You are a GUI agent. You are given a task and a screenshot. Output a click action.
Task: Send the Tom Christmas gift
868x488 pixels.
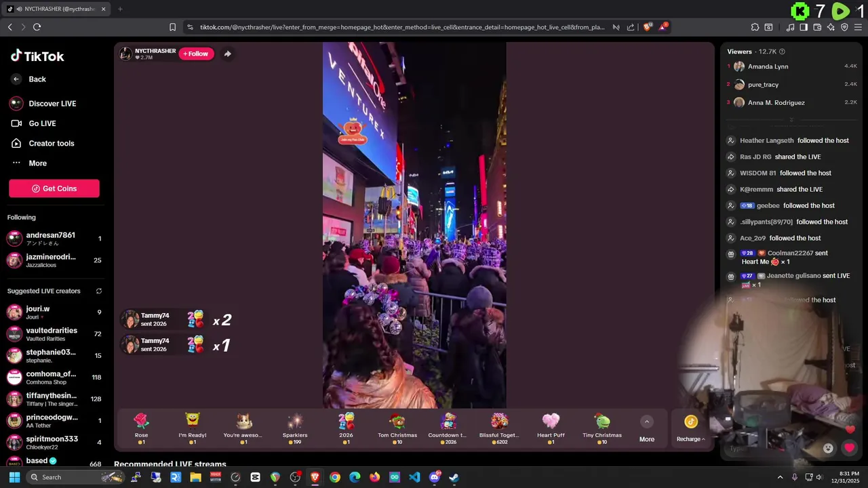[397, 428]
